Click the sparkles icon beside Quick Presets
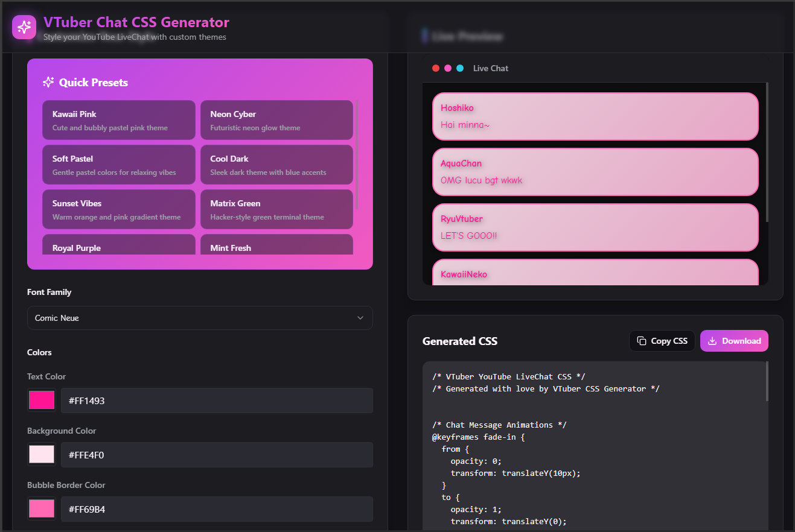The height and width of the screenshot is (532, 795). [48, 82]
